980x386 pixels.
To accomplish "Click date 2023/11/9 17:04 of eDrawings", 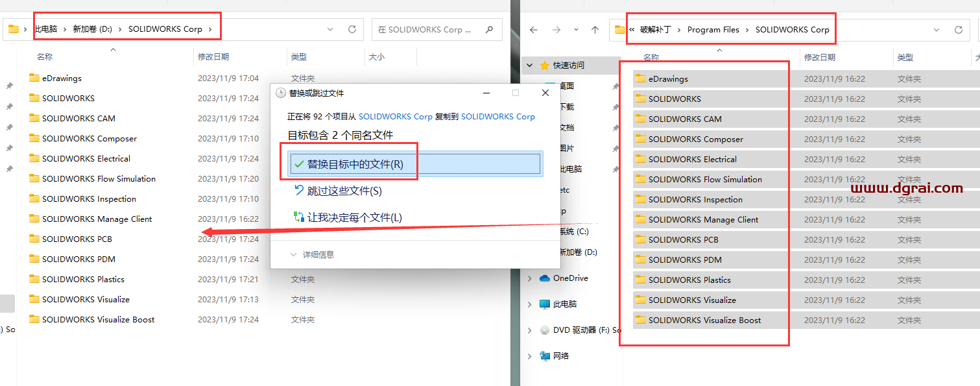I will 228,78.
